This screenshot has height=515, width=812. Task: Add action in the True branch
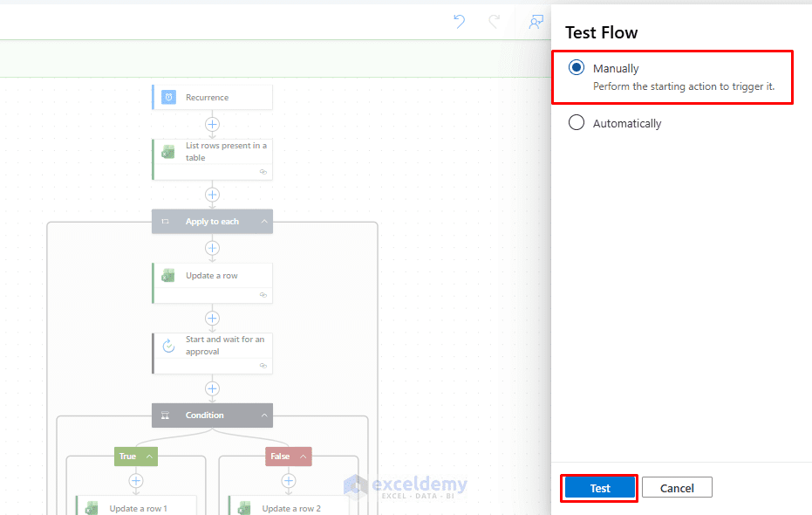pos(136,481)
